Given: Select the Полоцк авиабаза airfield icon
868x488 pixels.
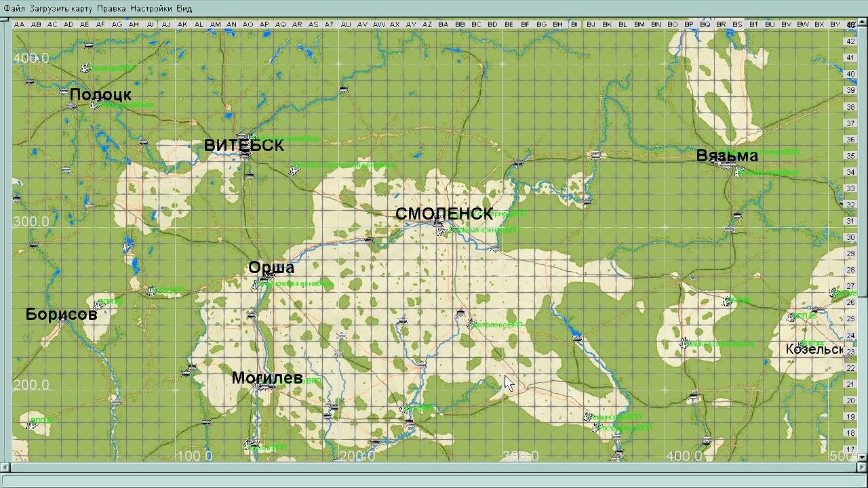Looking at the screenshot, I should 96,104.
